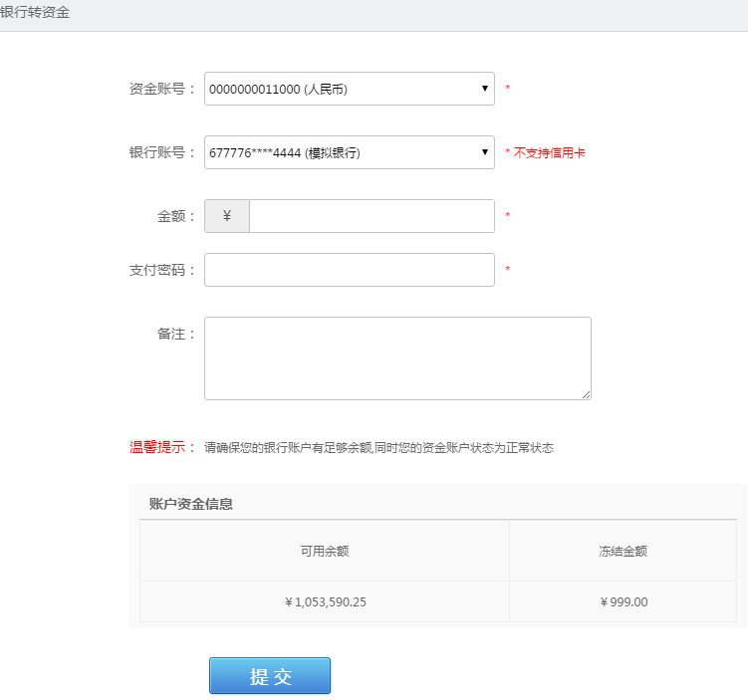Click the ¥ currency symbol box
The image size is (748, 700).
pos(227,216)
